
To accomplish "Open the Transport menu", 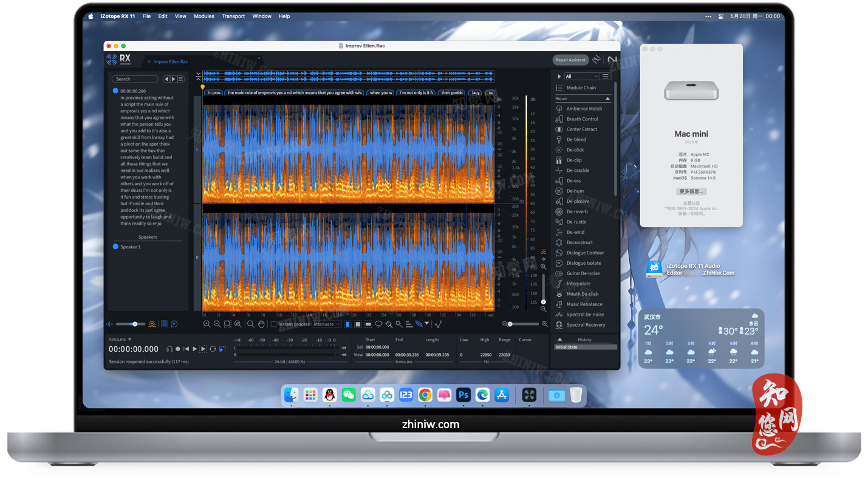I will (x=233, y=16).
